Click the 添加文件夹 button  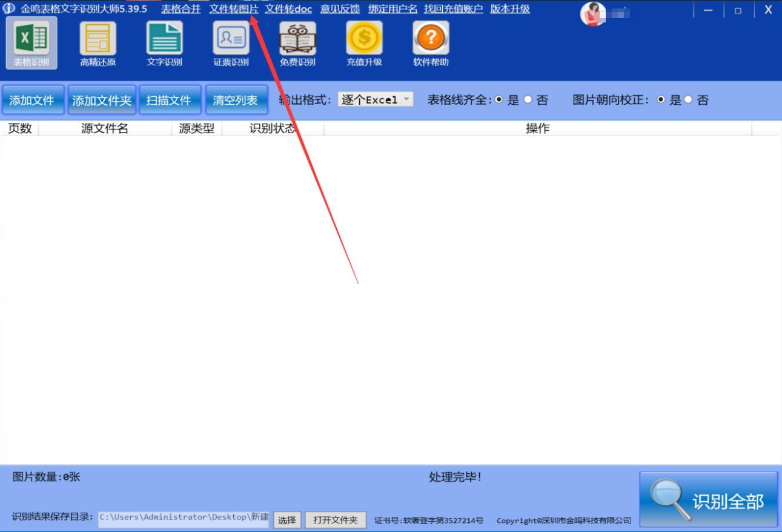[x=102, y=100]
